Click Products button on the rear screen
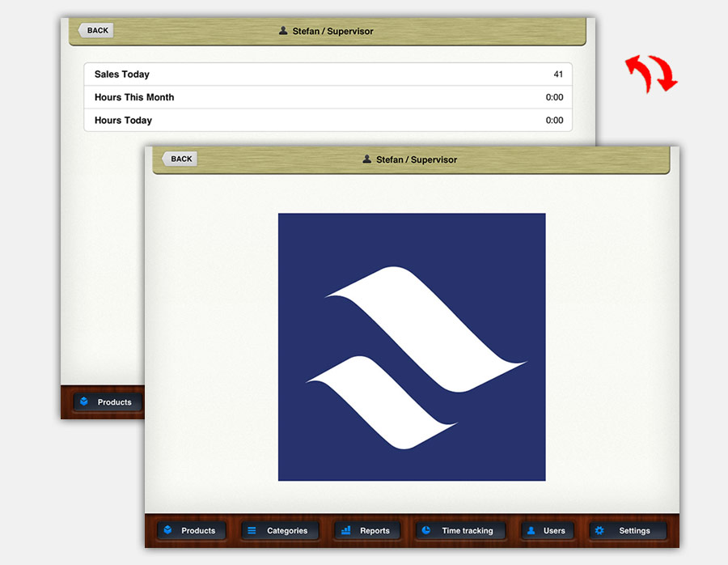Screen dimensions: 728x565 [x=107, y=402]
